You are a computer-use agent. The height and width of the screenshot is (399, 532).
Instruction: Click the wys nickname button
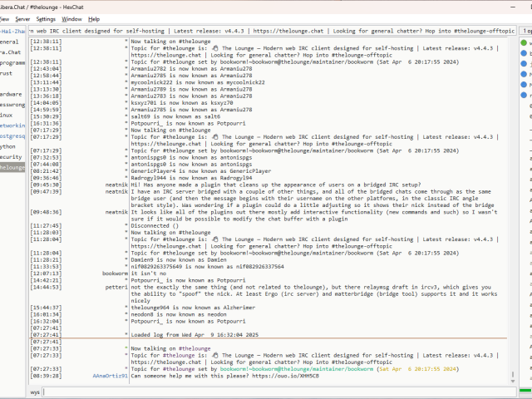tap(35, 392)
